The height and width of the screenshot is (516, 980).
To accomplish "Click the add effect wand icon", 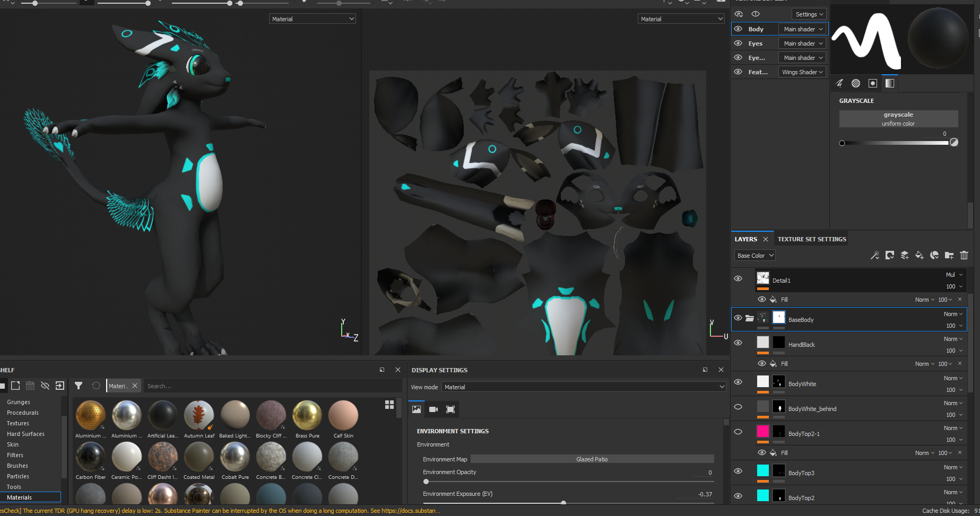I will pyautogui.click(x=875, y=256).
